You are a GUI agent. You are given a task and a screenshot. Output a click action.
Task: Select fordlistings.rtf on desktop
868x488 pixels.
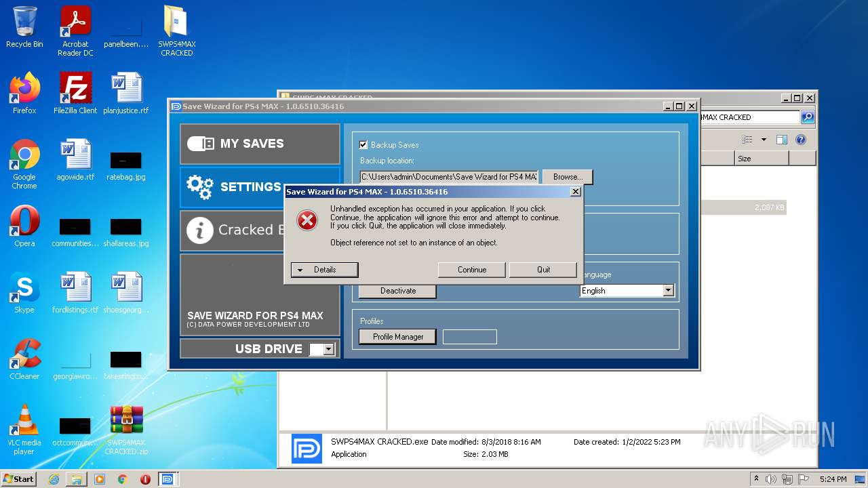coord(75,293)
